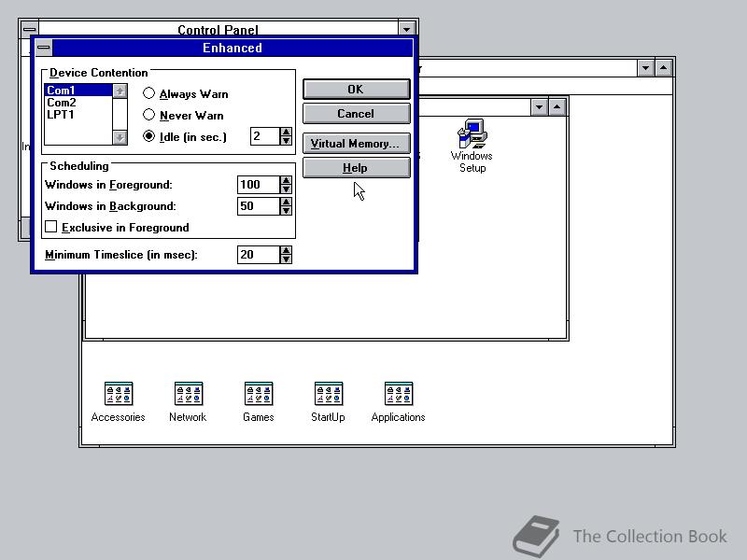Click the Windows in Foreground field
This screenshot has height=560, width=747.
(x=259, y=185)
